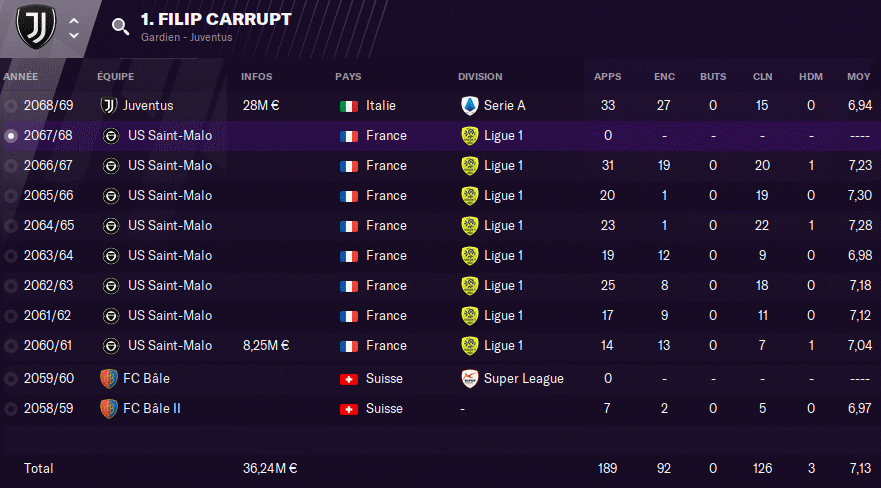This screenshot has height=488, width=881.
Task: Select the 2067/68 season radio button
Action: coord(11,136)
